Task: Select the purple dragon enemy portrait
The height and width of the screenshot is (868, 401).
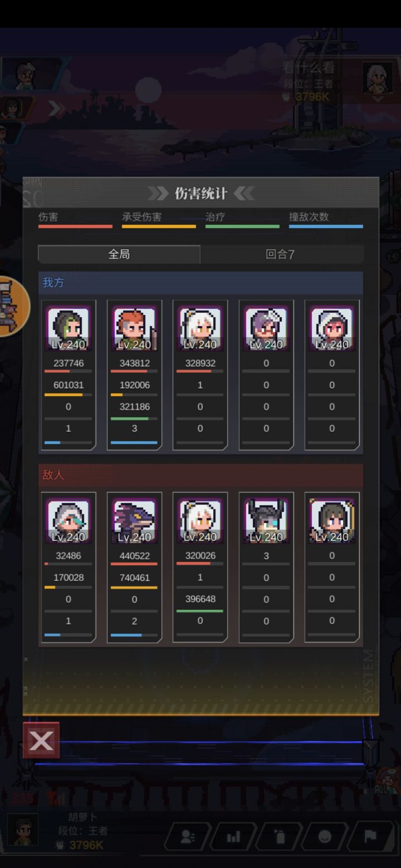Action: (134, 521)
